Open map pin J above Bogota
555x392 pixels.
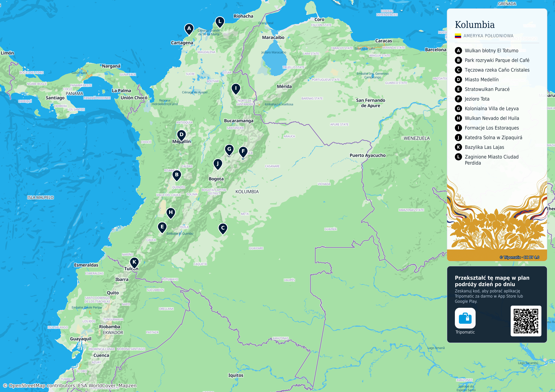[218, 164]
